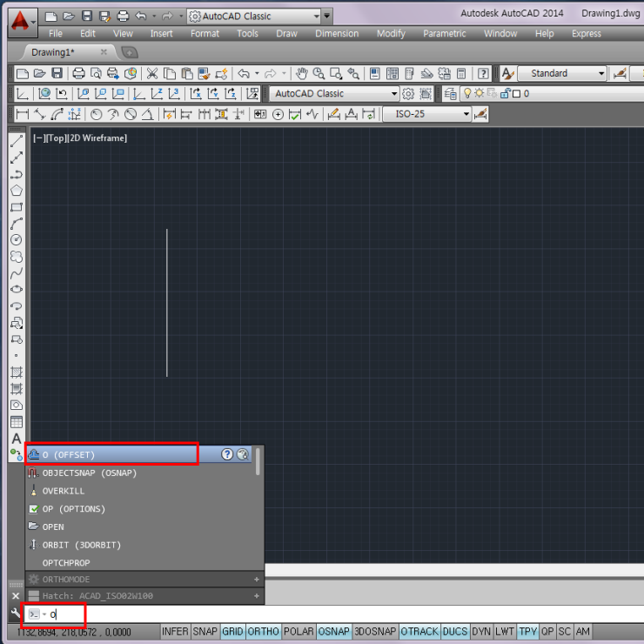
Task: Toggle ORTHO mode in status bar
Action: coord(264,632)
